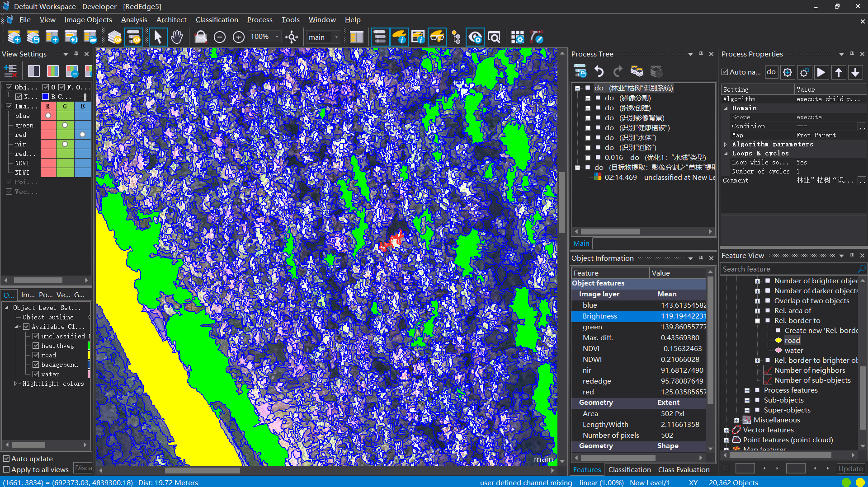Click the move up arrow in Process Properties
868x487 pixels.
click(838, 72)
